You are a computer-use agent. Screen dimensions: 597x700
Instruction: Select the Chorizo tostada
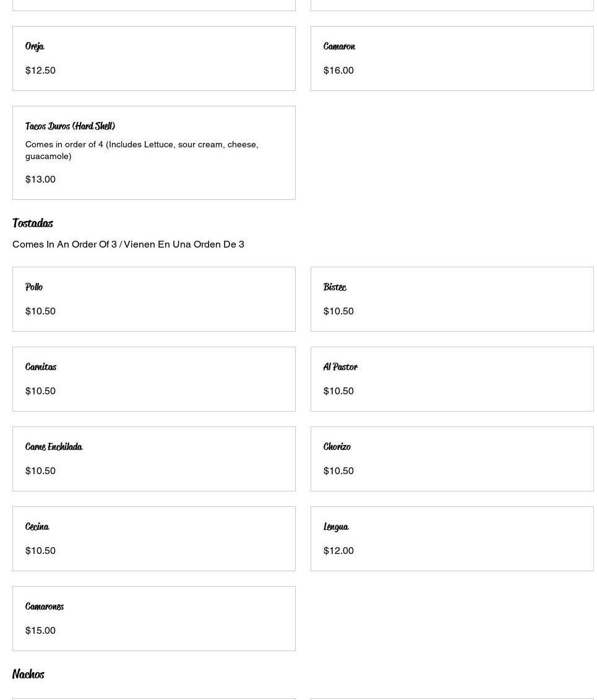452,459
